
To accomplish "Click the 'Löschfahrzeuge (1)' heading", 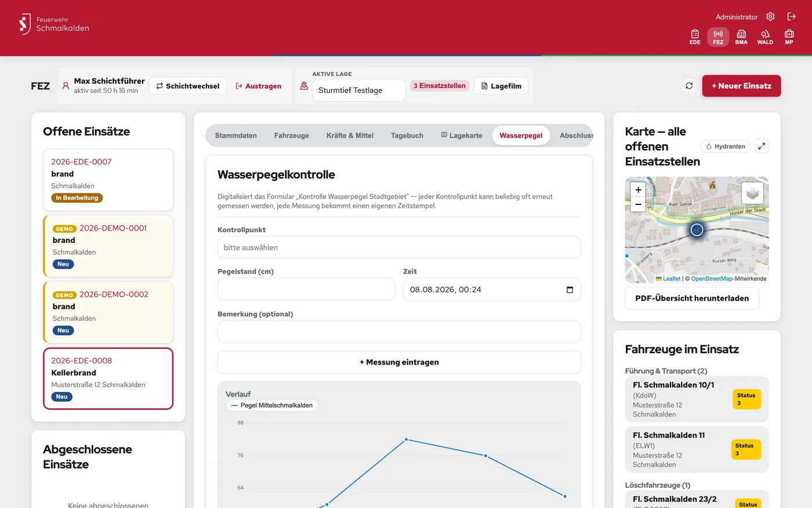I will tap(658, 485).
